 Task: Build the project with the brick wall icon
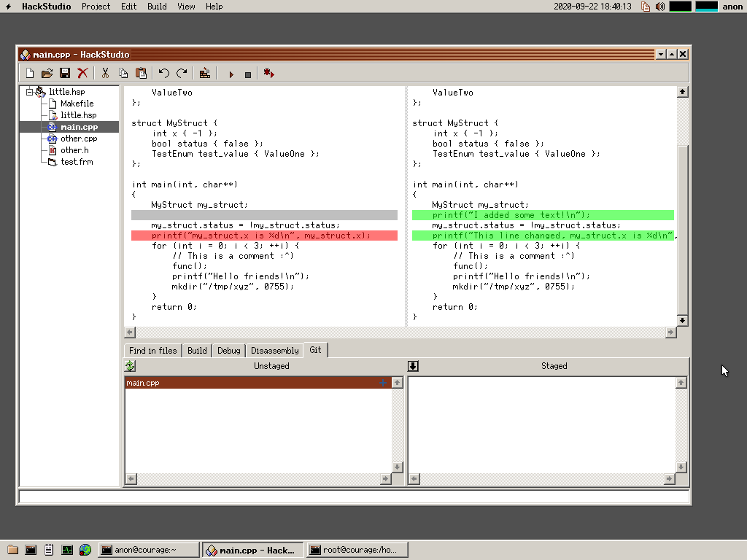[205, 74]
